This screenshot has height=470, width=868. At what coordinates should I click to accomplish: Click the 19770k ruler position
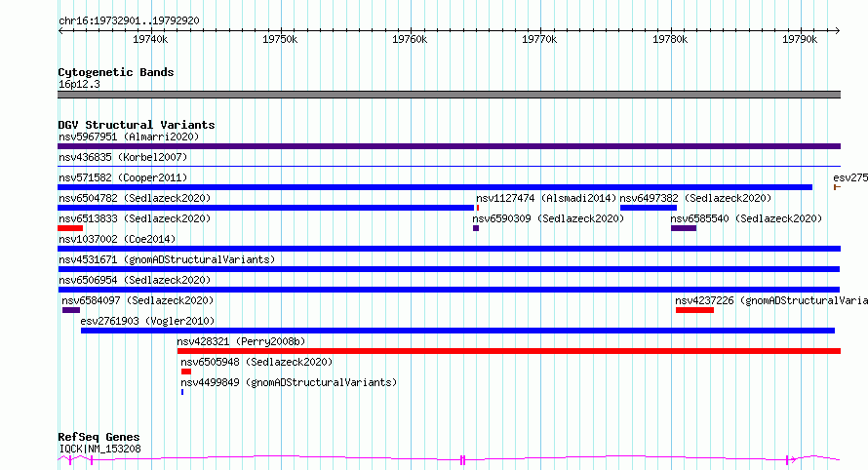(539, 39)
